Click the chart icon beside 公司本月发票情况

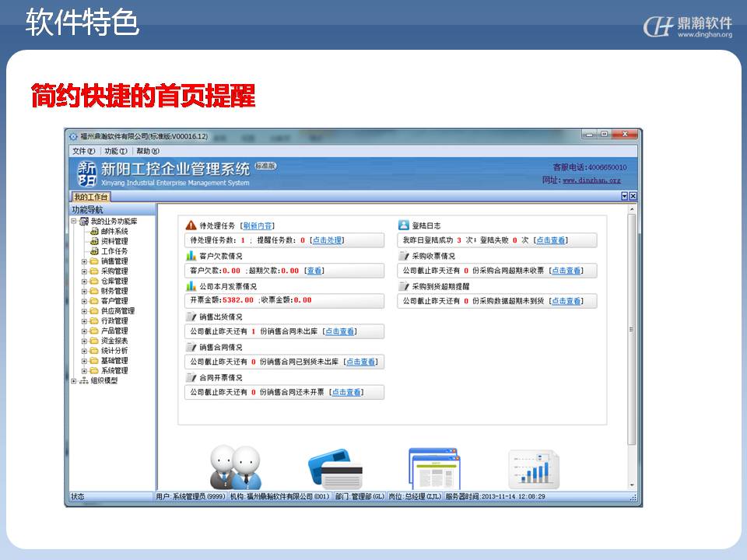(191, 286)
